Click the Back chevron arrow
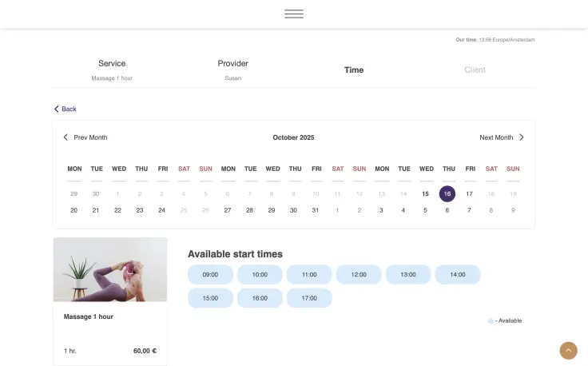This screenshot has height=366, width=588. (57, 109)
